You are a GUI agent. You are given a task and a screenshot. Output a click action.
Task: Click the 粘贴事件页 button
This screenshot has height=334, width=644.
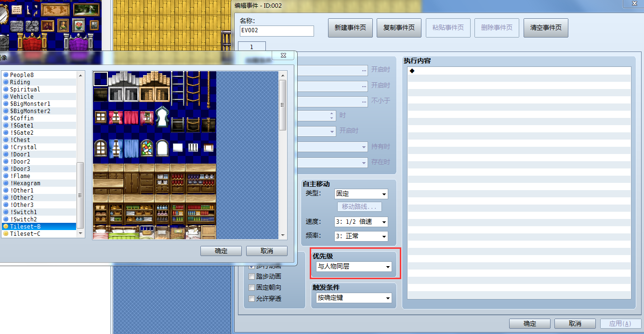(x=448, y=28)
